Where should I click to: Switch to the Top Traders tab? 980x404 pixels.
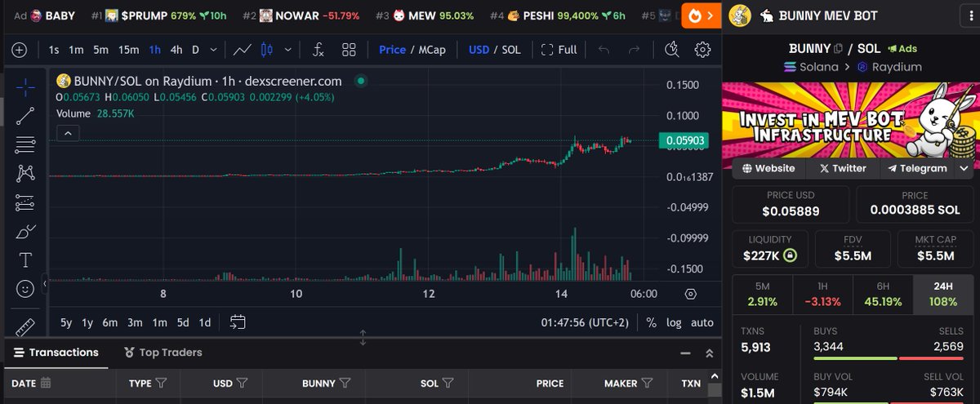(x=163, y=353)
